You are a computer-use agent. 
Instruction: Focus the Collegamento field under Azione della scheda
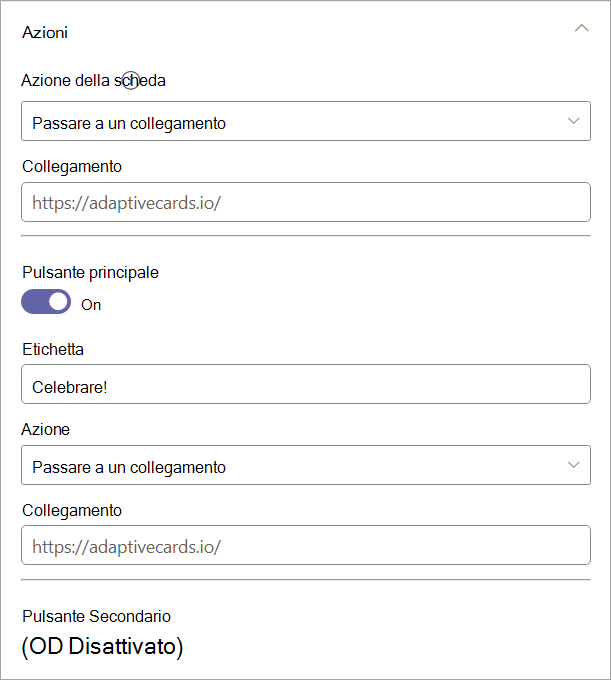(x=305, y=203)
